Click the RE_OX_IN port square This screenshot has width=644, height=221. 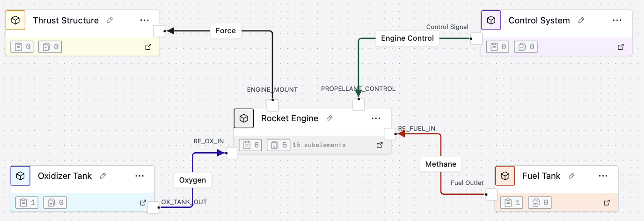(232, 153)
